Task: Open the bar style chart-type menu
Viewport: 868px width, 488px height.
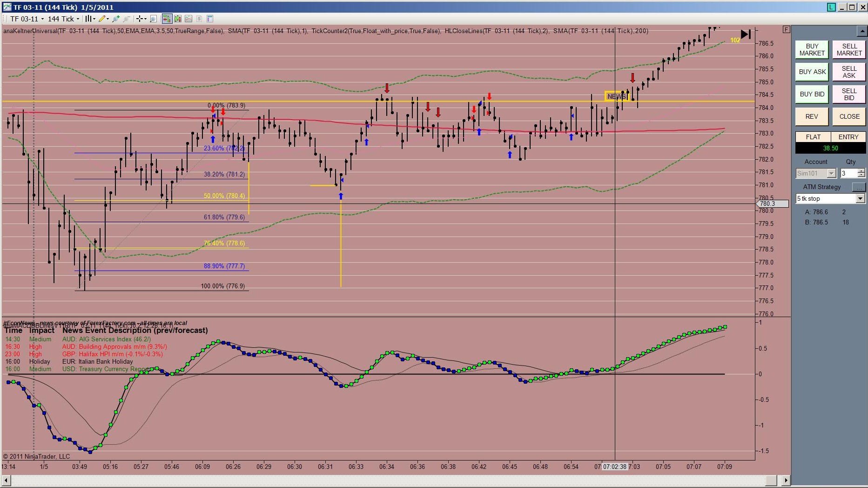Action: coord(90,19)
